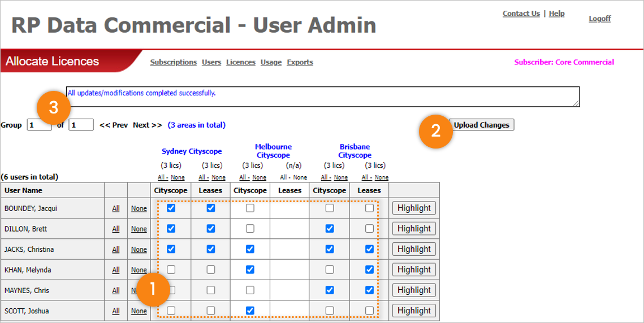Open the Licences section
Viewport: 644px width, 323px height.
241,62
